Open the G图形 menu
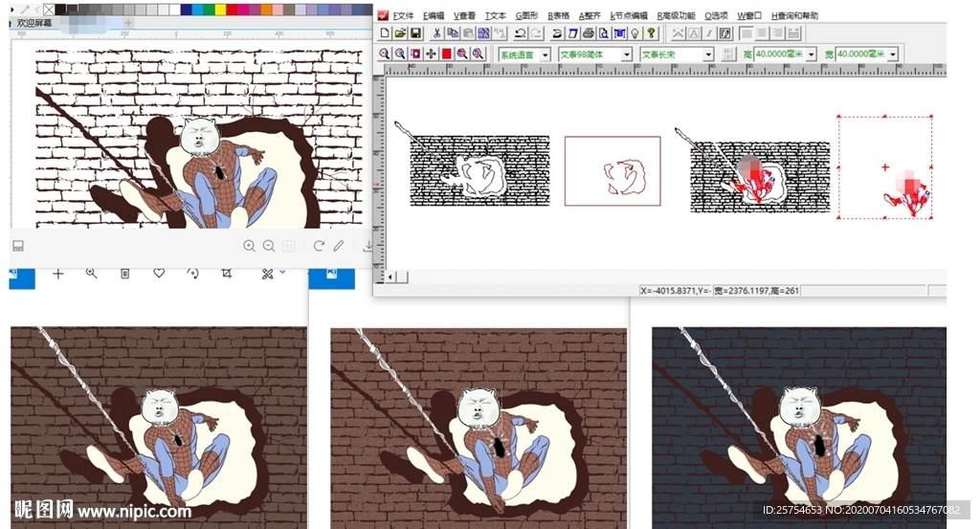Viewport: 980px width, 529px height. point(527,15)
